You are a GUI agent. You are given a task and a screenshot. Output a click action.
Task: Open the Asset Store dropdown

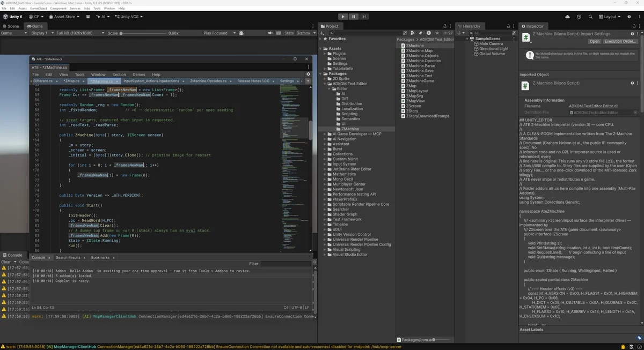[64, 17]
